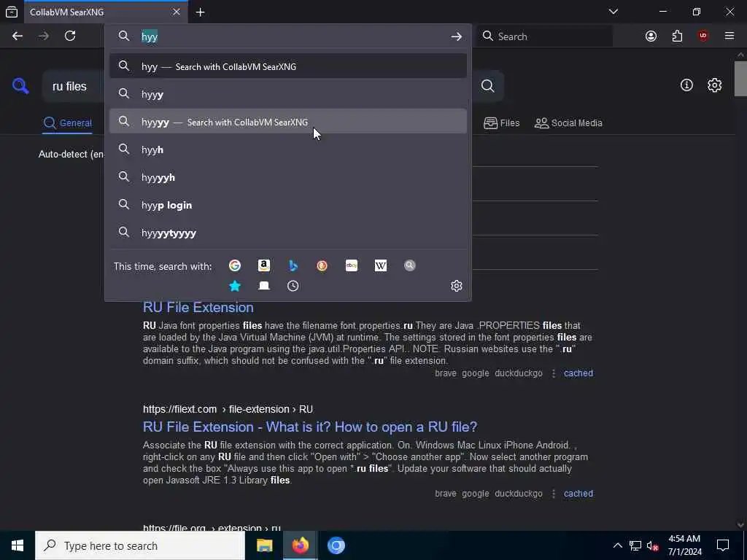Open search settings gear in the dropdown
Image resolution: width=747 pixels, height=560 pixels.
[457, 286]
